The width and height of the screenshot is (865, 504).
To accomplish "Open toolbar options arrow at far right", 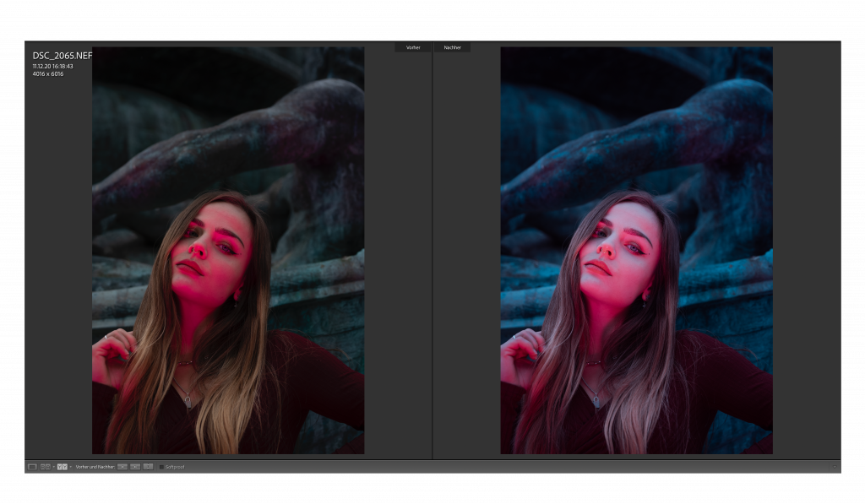I will (x=834, y=467).
